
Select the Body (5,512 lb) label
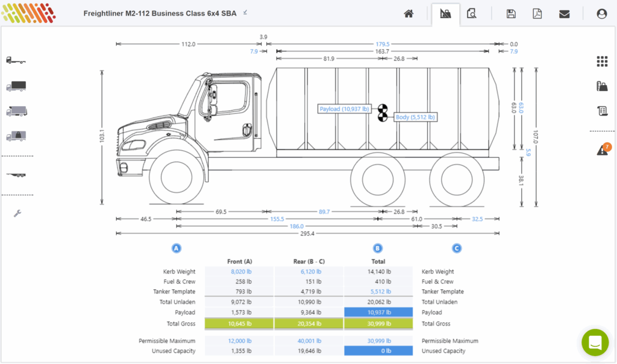click(x=415, y=118)
